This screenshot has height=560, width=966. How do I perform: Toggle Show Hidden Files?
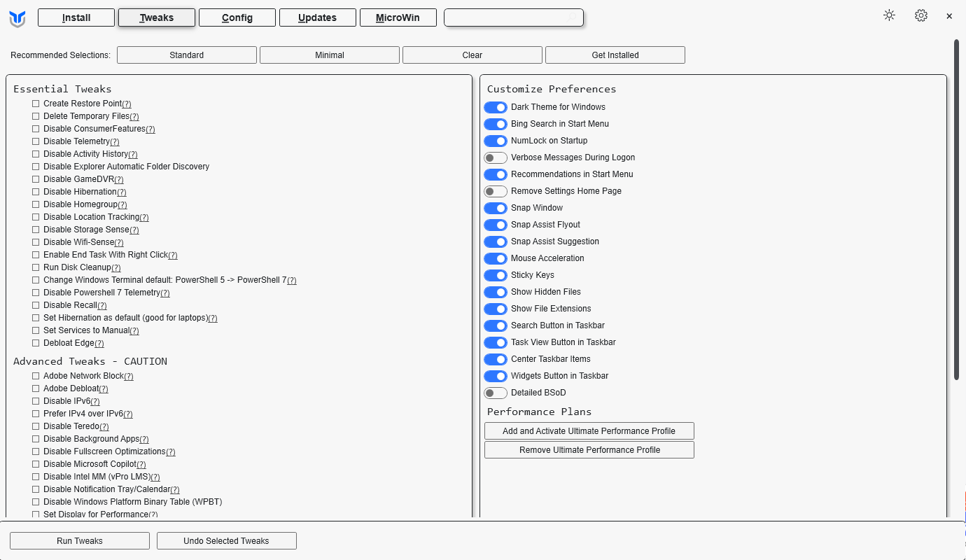tap(496, 292)
